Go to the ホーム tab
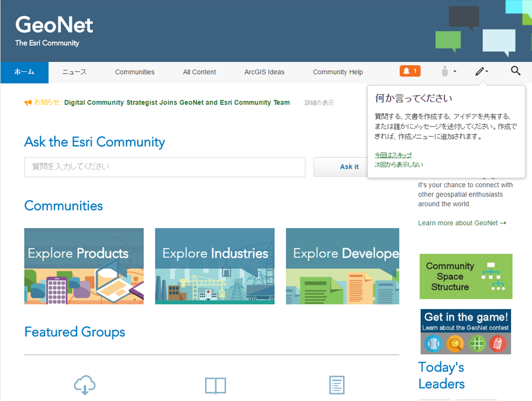 [25, 72]
